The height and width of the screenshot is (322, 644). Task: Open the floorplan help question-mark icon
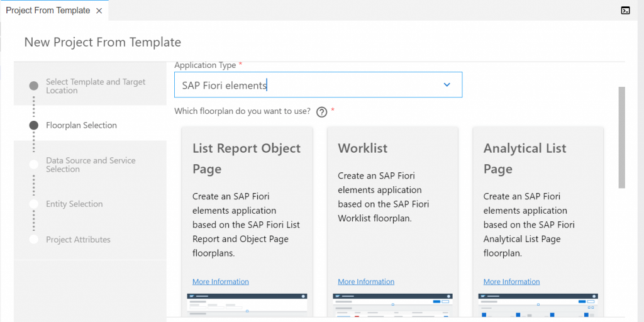click(321, 112)
